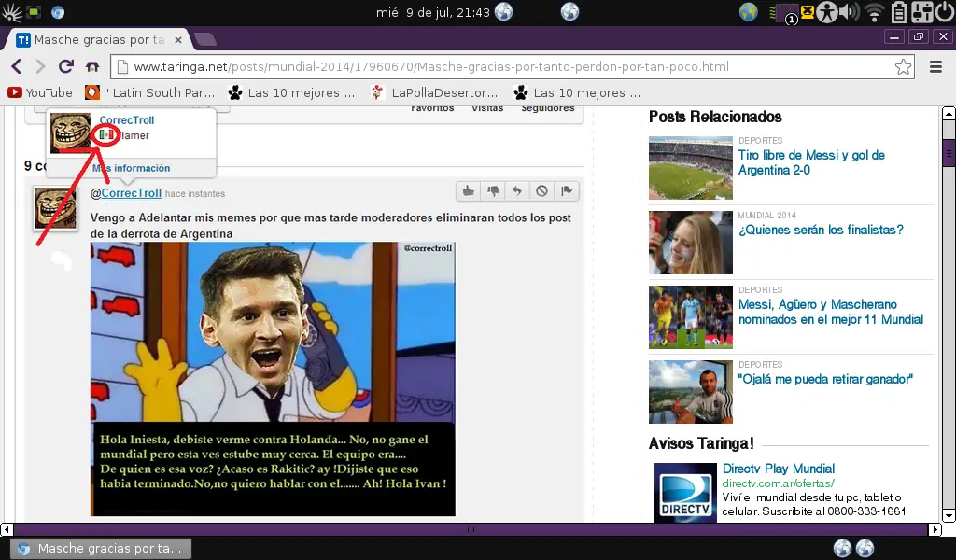Viewport: 956px width, 560px height.
Task: Click the thumbnail for Ojalá me pueda retirar
Action: (x=691, y=392)
